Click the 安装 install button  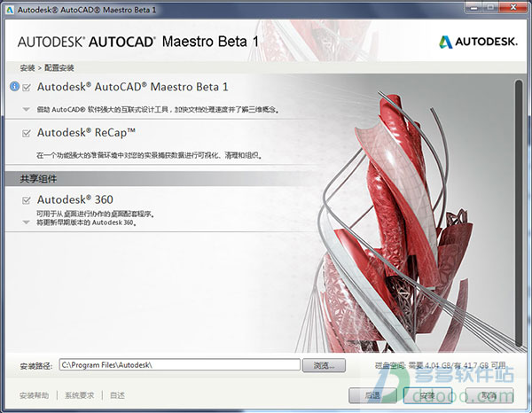point(427,395)
